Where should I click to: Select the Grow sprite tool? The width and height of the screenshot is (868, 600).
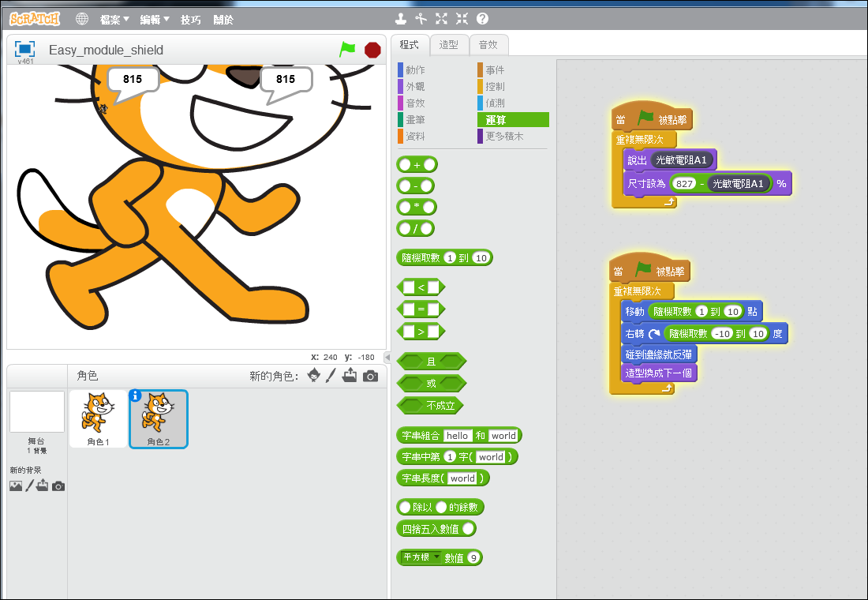441,19
